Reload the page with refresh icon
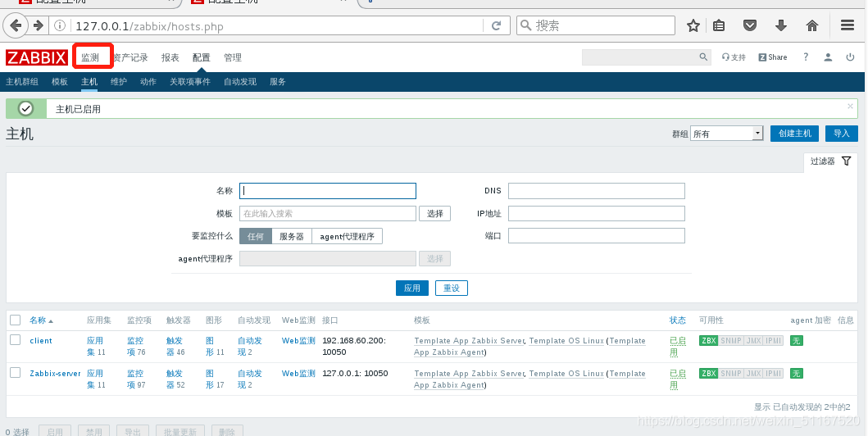 tap(497, 25)
